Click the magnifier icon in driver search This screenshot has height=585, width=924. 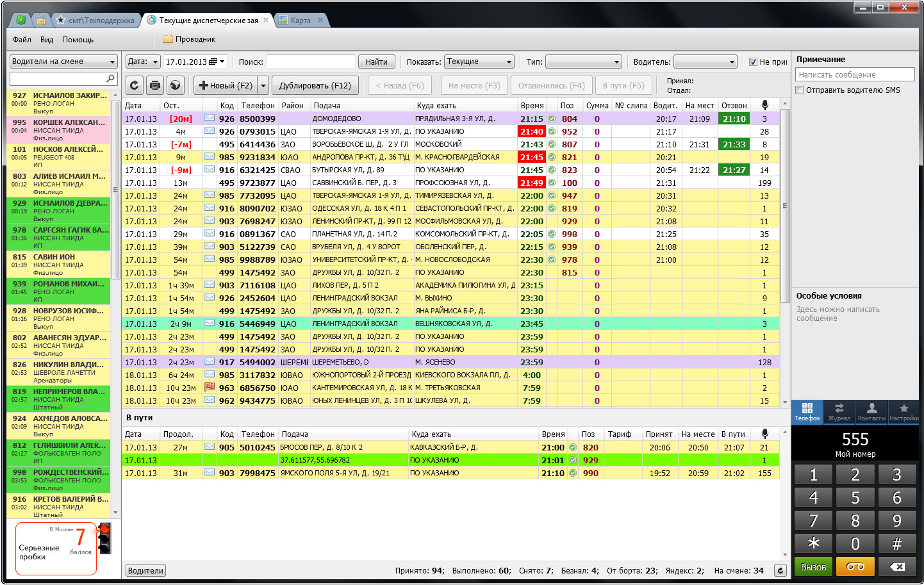(110, 78)
